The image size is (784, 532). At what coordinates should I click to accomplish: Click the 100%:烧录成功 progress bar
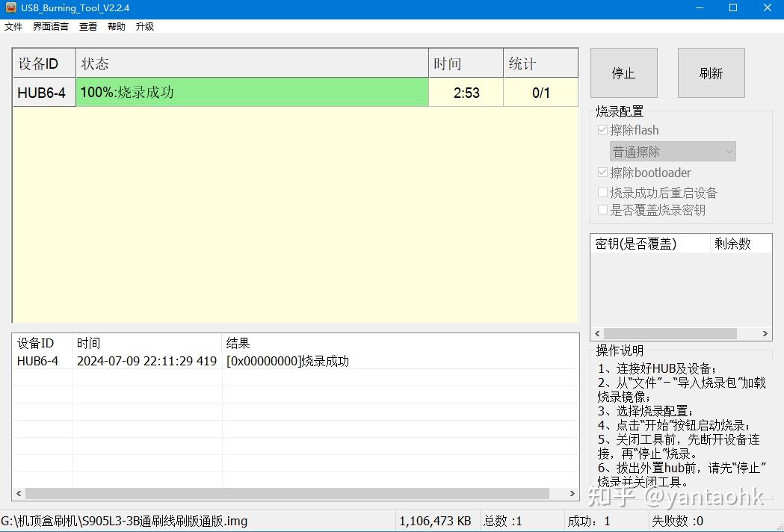point(252,93)
